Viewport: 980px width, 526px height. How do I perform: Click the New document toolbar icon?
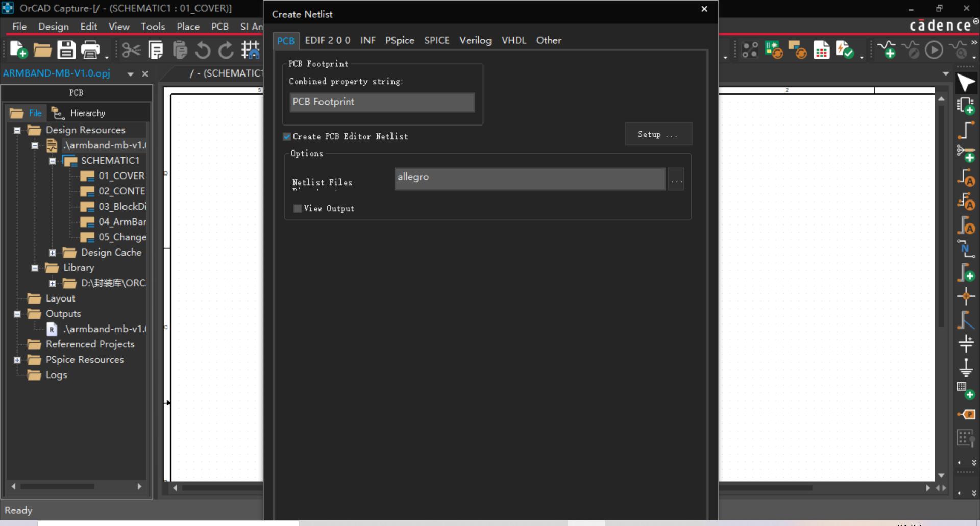tap(18, 50)
